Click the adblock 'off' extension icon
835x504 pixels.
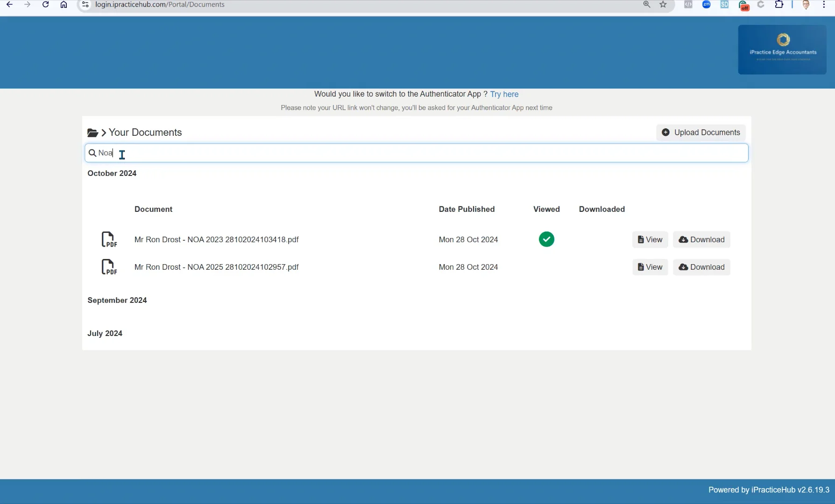coord(743,6)
